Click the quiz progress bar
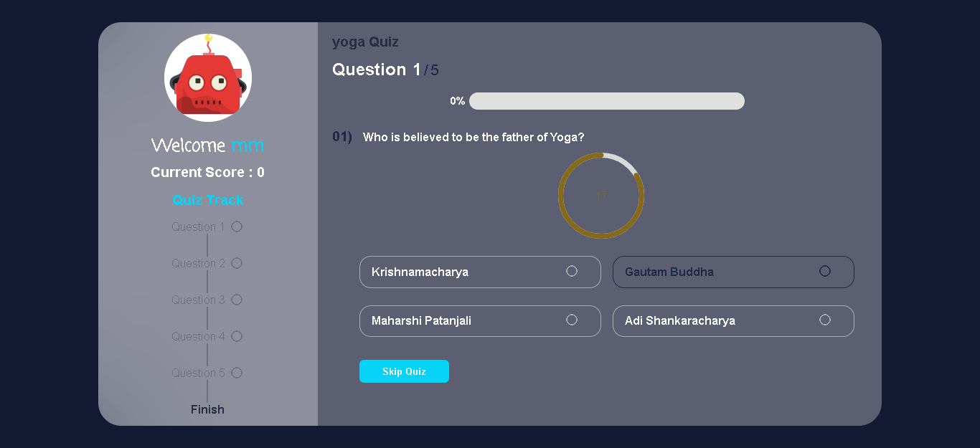This screenshot has width=980, height=448. click(x=606, y=101)
